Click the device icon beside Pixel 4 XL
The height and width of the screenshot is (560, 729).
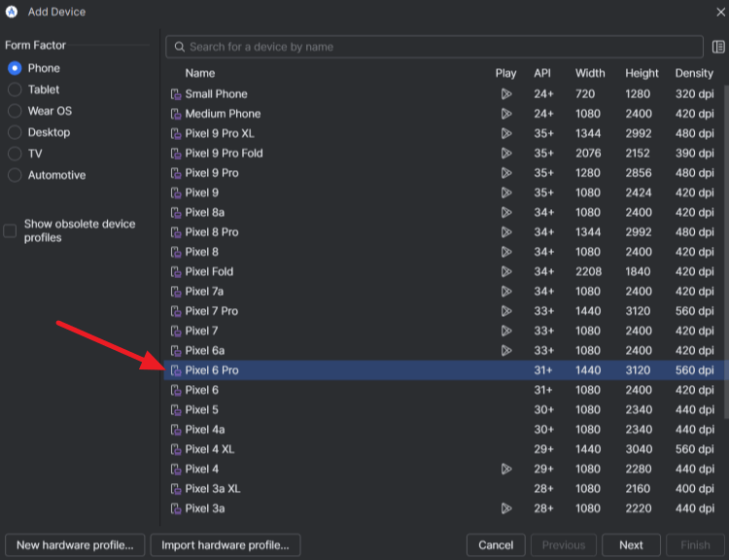pyautogui.click(x=176, y=449)
